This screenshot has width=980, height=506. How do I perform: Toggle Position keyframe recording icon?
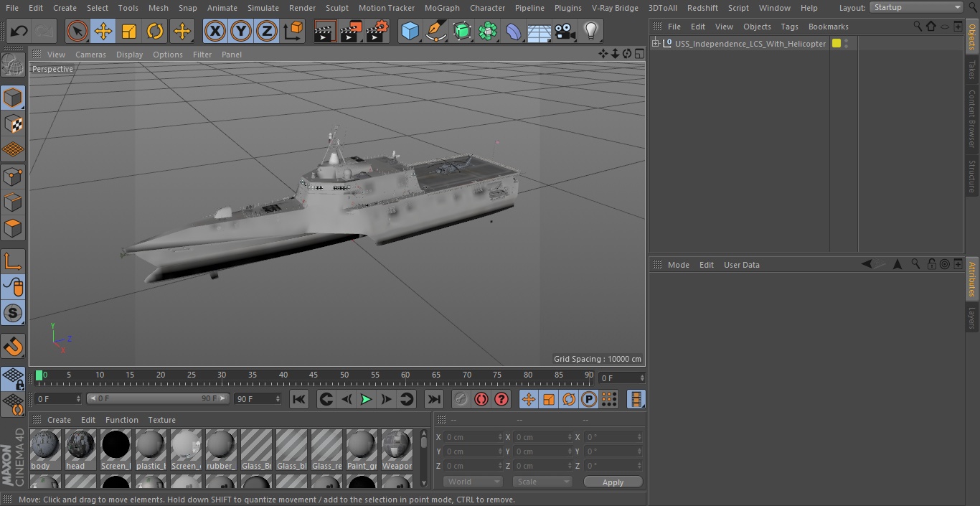529,399
